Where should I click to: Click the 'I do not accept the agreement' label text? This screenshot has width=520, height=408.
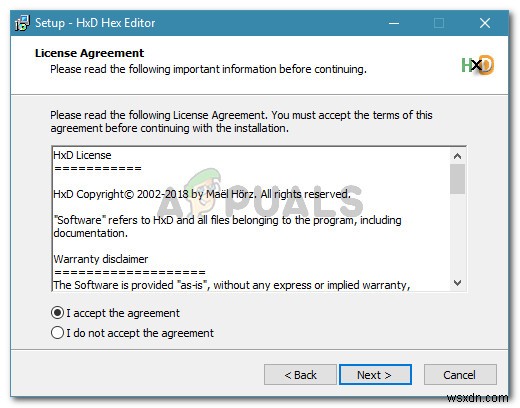point(140,333)
